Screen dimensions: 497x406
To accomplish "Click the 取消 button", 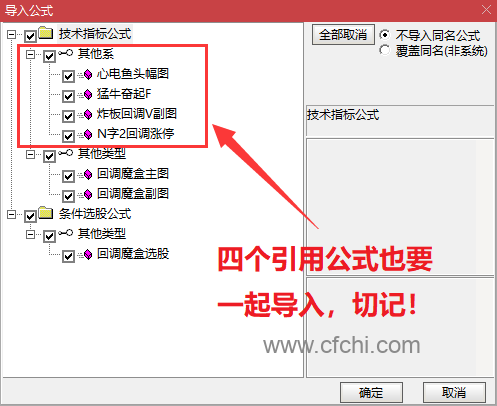I will (x=454, y=392).
